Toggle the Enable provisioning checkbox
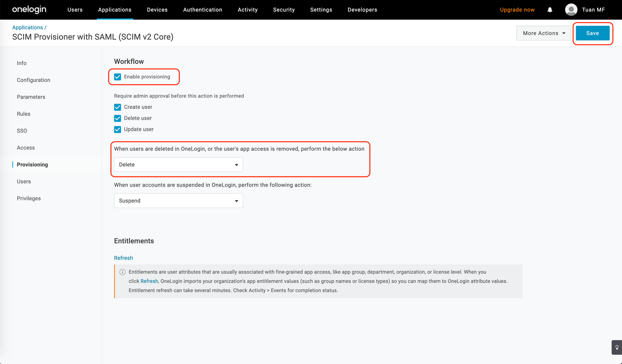Viewport: 622px width, 364px height. pyautogui.click(x=117, y=77)
